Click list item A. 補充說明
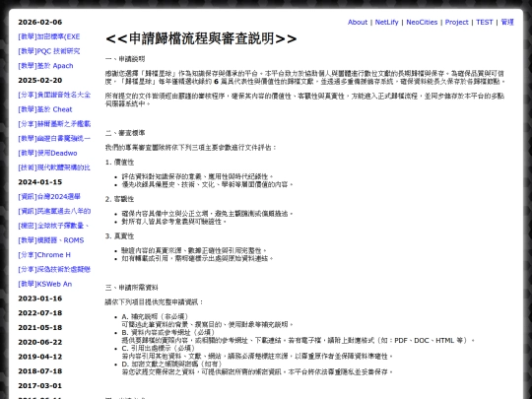This screenshot has height=399, width=532. click(207, 320)
